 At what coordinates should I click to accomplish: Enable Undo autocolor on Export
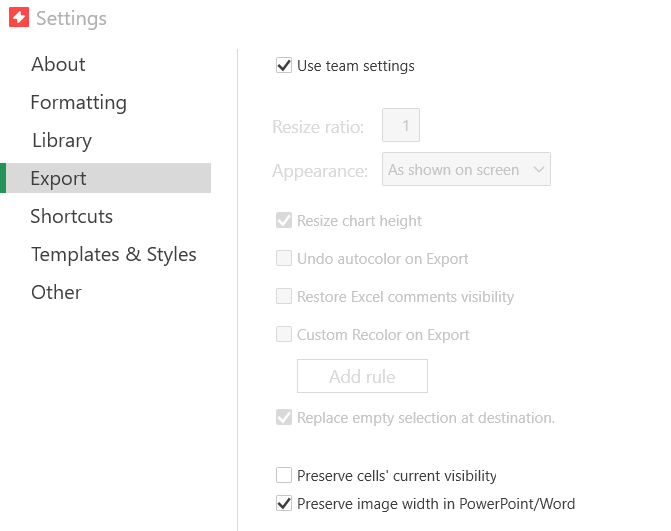(x=284, y=258)
